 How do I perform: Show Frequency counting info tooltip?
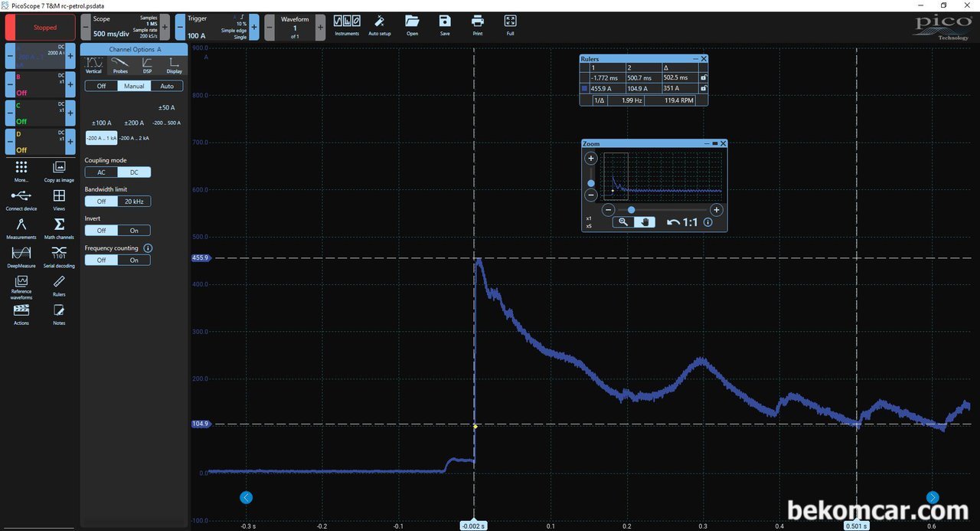[148, 248]
